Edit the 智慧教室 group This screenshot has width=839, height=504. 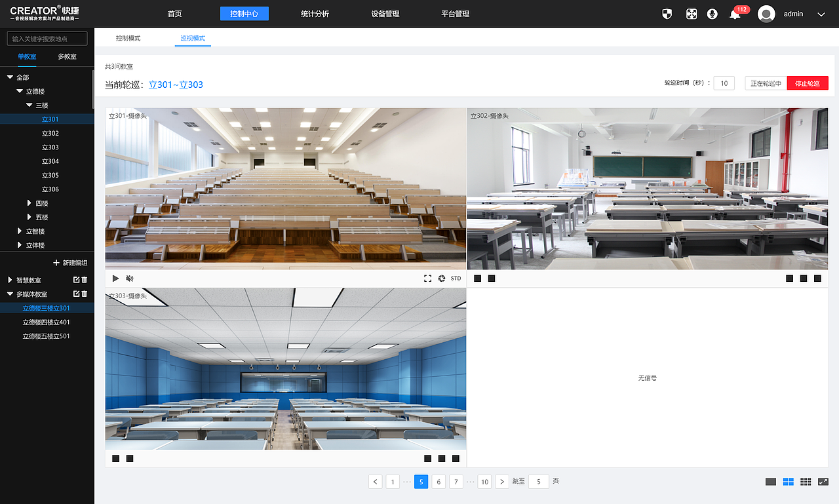(76, 280)
